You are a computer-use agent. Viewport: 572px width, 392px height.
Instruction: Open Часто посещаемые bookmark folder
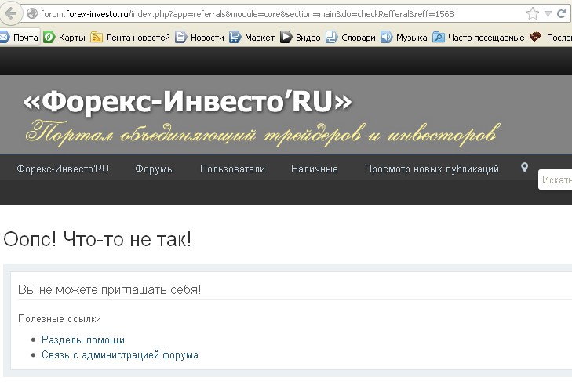click(x=486, y=38)
